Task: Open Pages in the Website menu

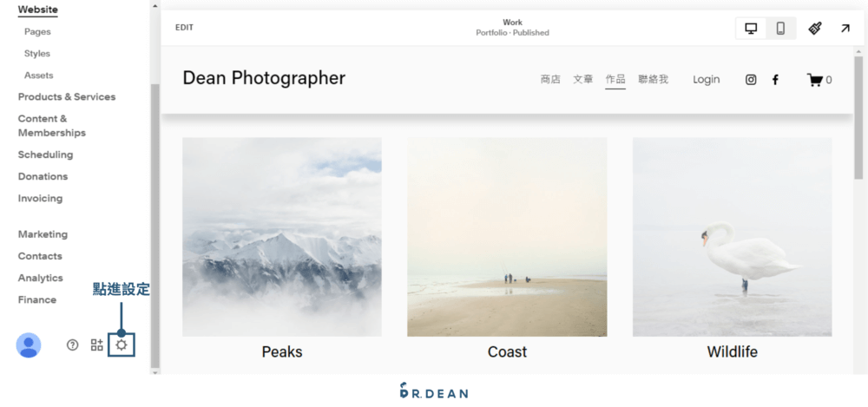Action: 37,32
